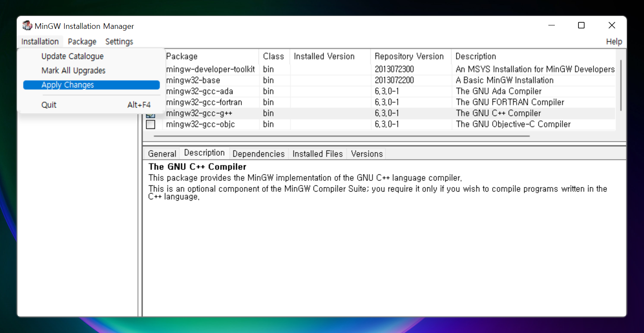Click 'The GNU FORTRAN Compiler' description cell
The height and width of the screenshot is (333, 644).
[510, 103]
